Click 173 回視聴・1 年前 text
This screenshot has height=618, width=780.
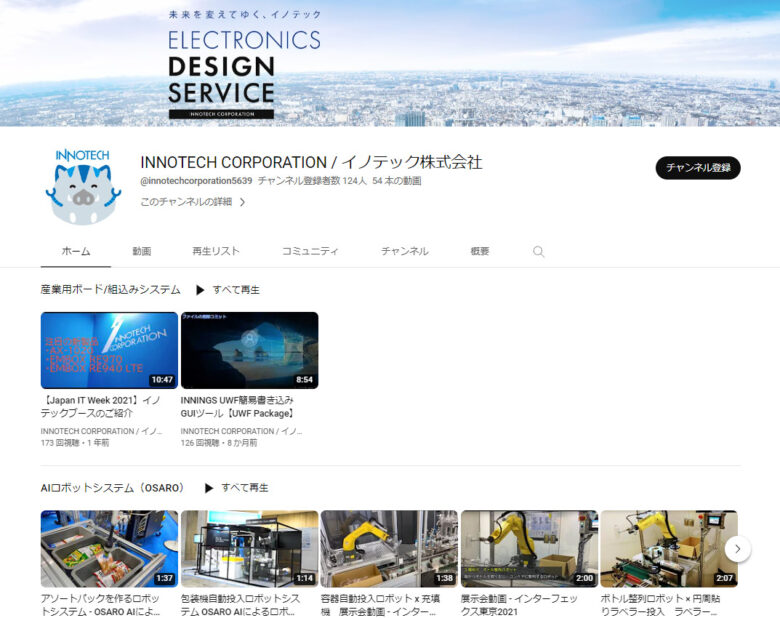75,442
